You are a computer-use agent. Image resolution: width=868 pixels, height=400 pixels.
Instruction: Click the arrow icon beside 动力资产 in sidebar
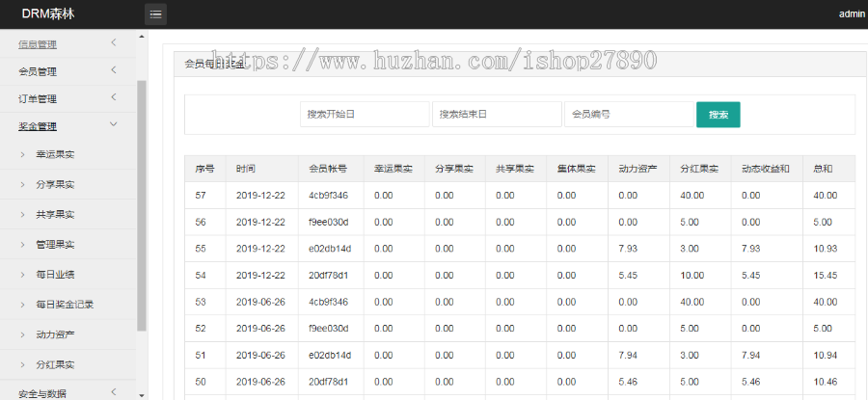click(22, 334)
